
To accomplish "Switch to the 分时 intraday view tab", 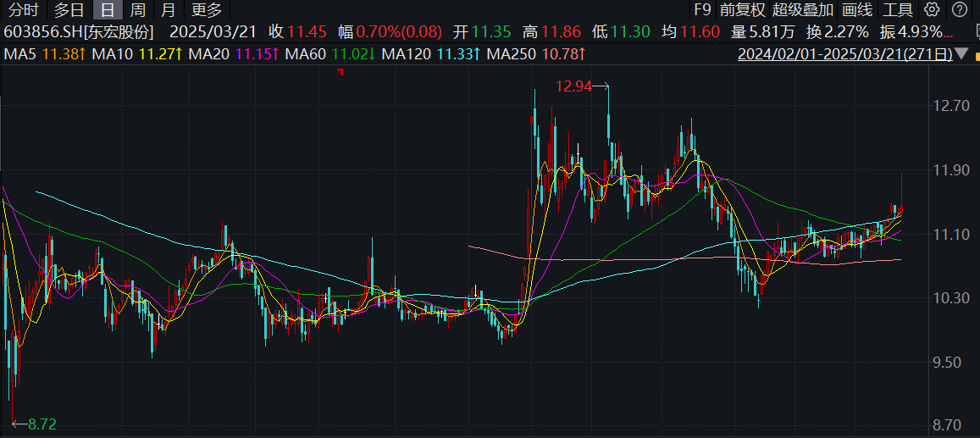I will click(25, 9).
